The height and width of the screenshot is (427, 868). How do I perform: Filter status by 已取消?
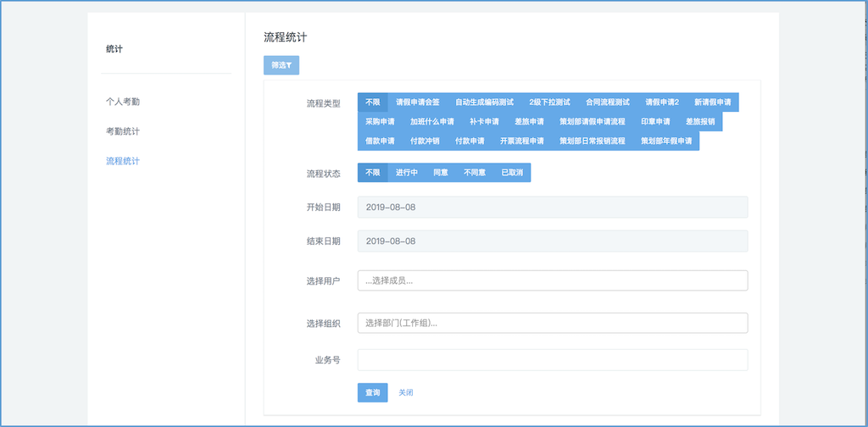click(x=512, y=173)
